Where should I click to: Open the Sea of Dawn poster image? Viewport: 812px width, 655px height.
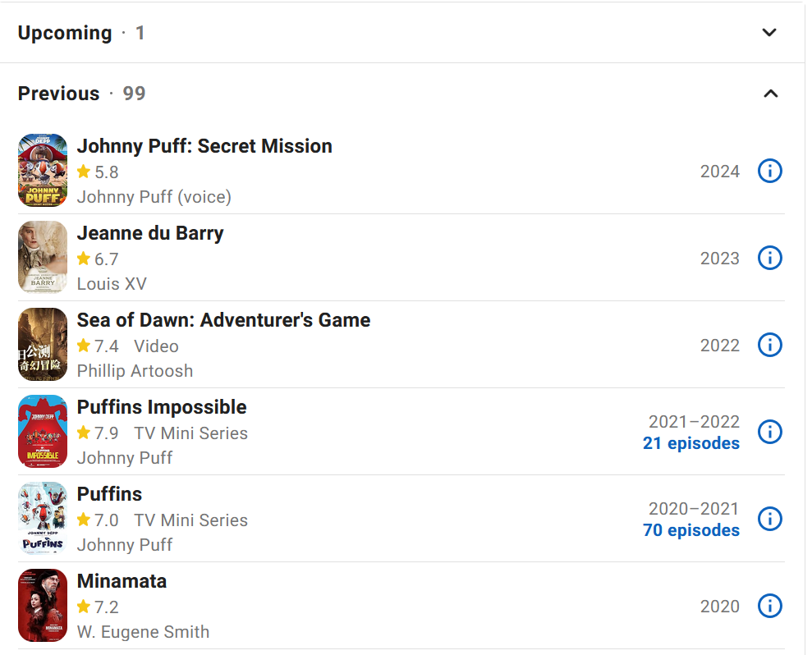[43, 345]
